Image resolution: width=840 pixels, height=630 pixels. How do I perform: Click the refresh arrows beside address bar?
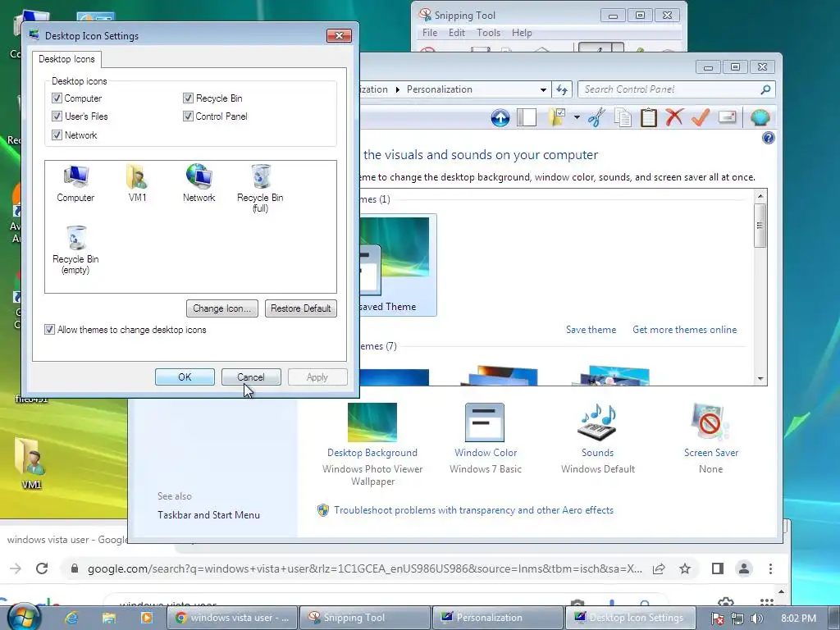[561, 89]
